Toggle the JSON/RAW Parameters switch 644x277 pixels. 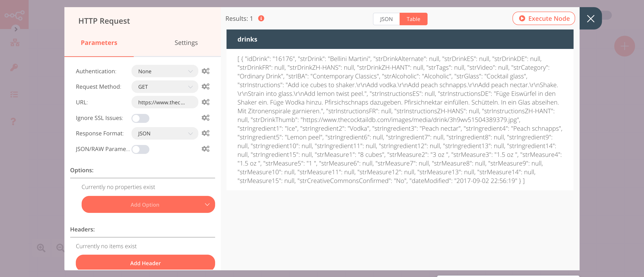pos(140,149)
